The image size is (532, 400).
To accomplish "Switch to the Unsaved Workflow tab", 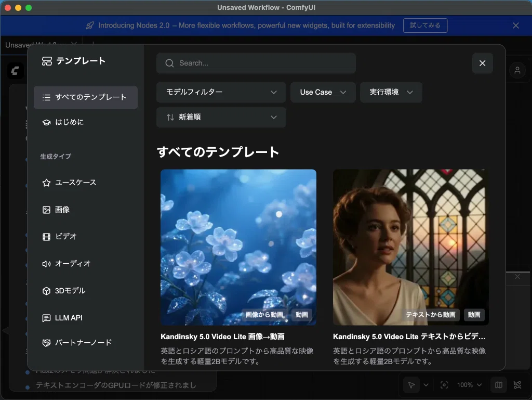I will (x=36, y=45).
